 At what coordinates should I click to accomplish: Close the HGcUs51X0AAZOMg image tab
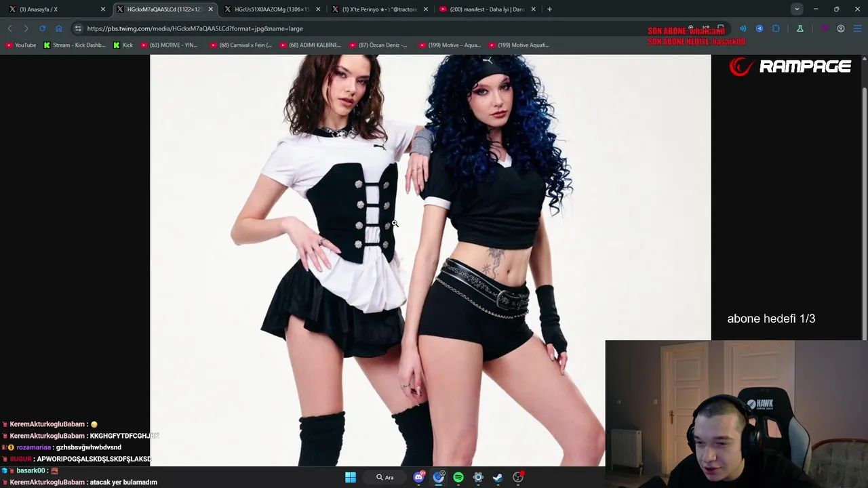tap(318, 9)
